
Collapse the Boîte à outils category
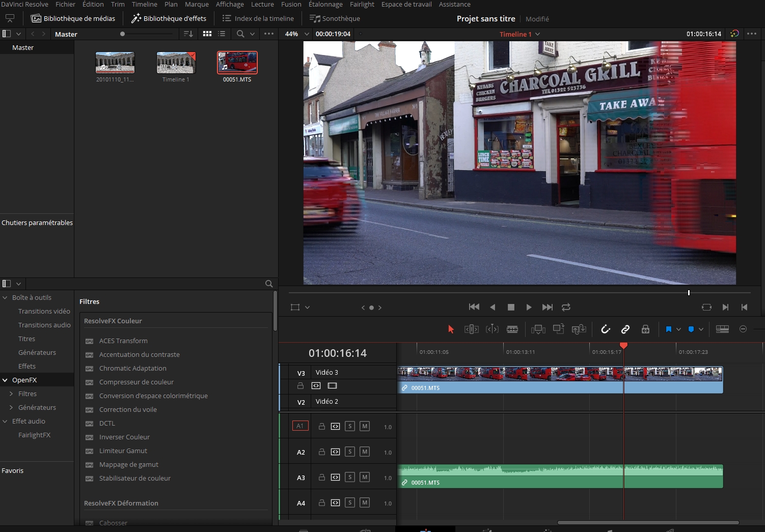(5, 298)
